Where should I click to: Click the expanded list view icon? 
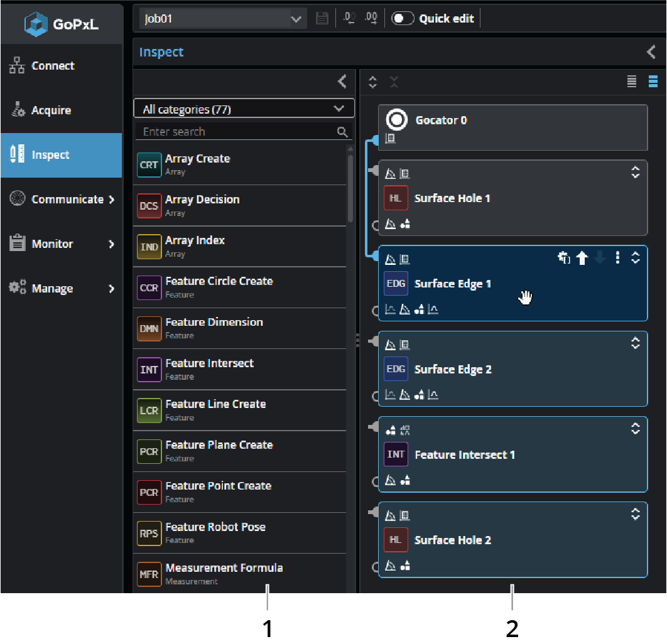tap(653, 82)
